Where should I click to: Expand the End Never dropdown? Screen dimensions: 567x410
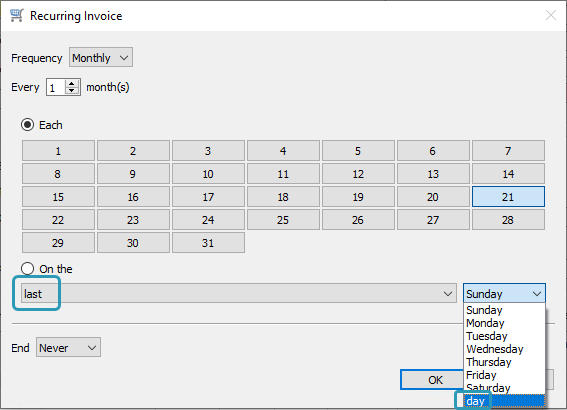[x=68, y=347]
